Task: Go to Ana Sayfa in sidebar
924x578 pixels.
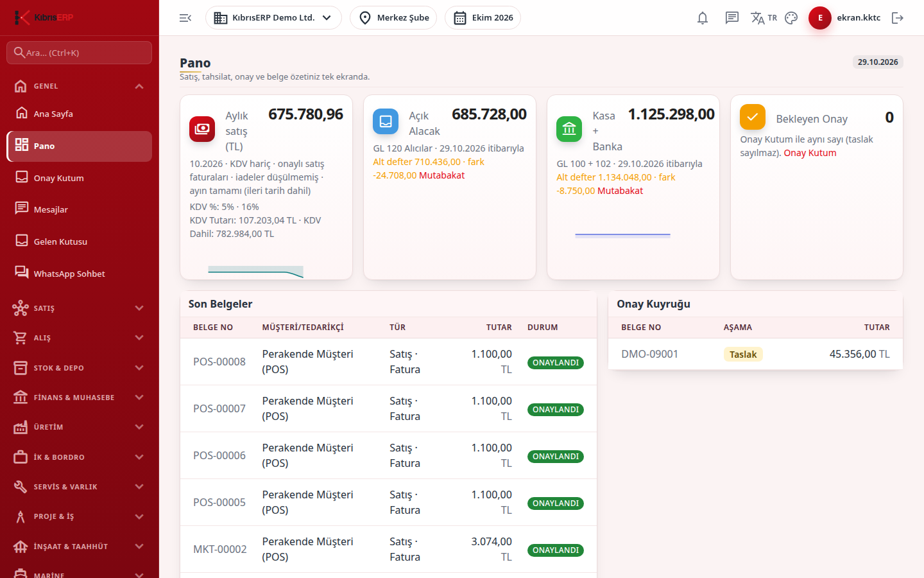Action: click(80, 114)
